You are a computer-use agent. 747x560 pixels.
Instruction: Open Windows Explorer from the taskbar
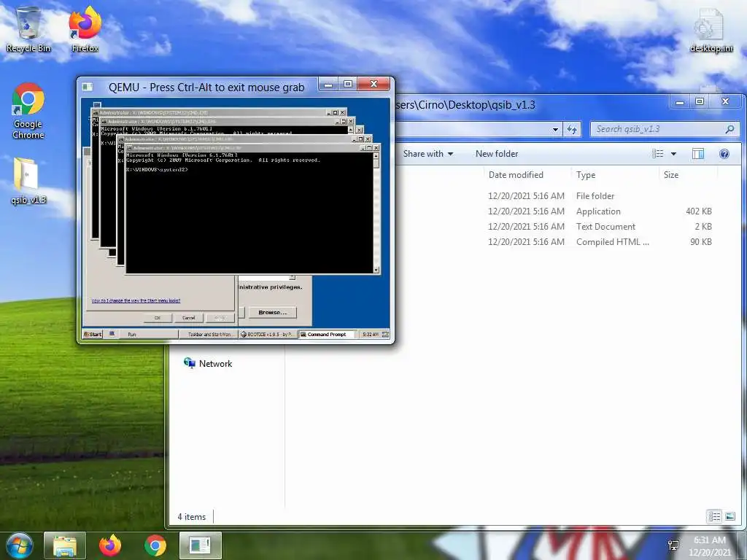[x=65, y=545]
